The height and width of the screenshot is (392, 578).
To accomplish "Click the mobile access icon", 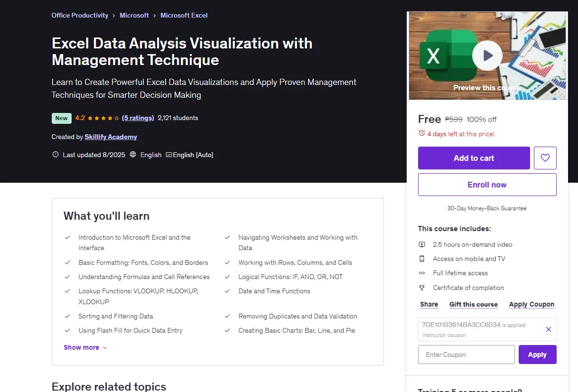I will click(x=421, y=259).
